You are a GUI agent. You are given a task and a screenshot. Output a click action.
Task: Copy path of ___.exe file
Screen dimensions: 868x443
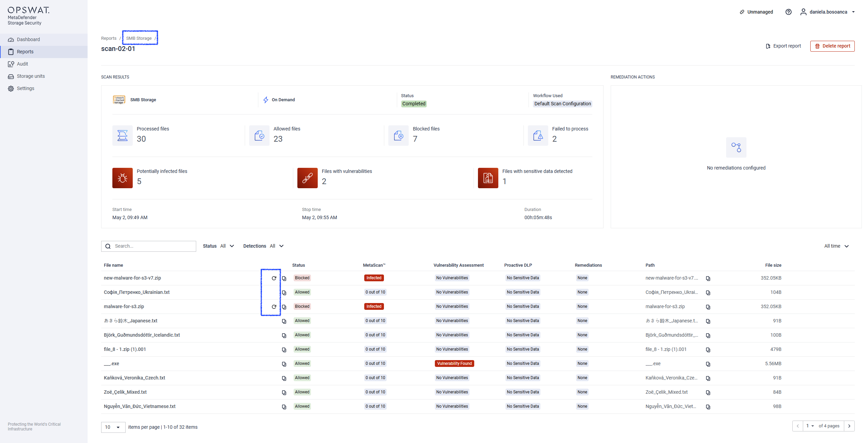pos(708,364)
